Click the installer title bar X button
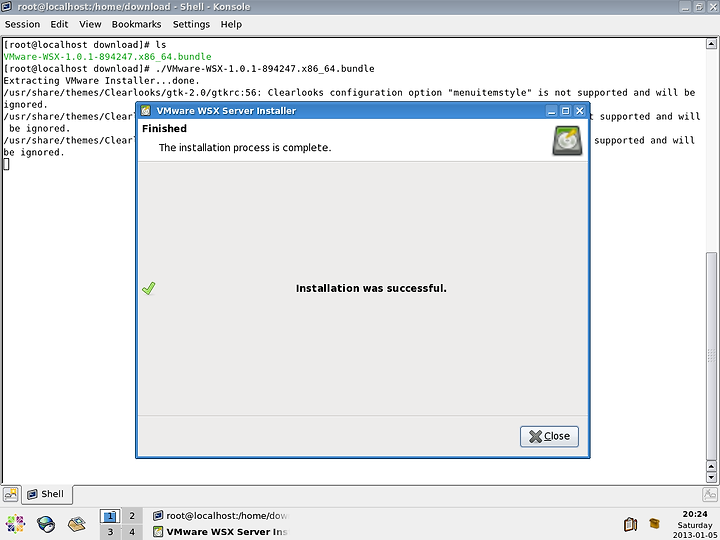The image size is (720, 540). point(579,111)
